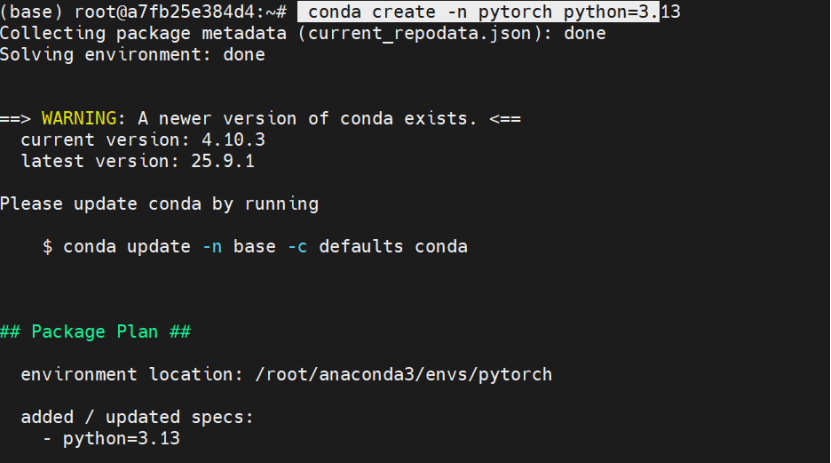The width and height of the screenshot is (831, 463).
Task: Click the cyan -c flag in update command
Action: pyautogui.click(x=297, y=246)
